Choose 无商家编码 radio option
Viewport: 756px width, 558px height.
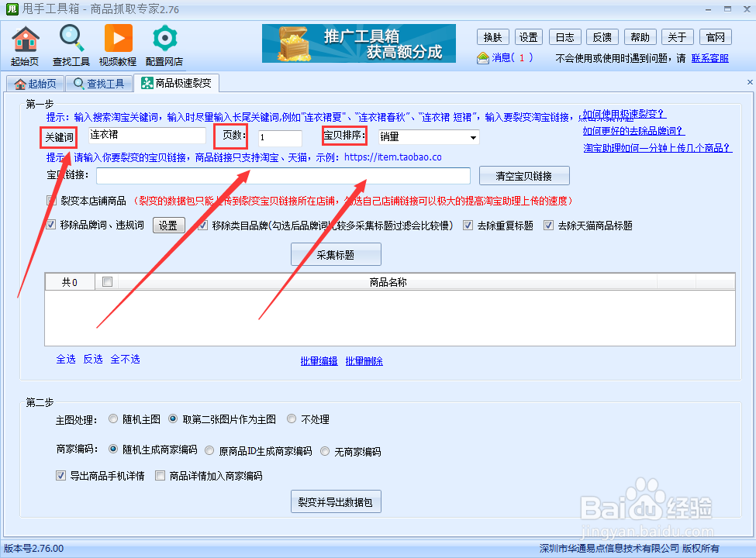click(x=324, y=449)
